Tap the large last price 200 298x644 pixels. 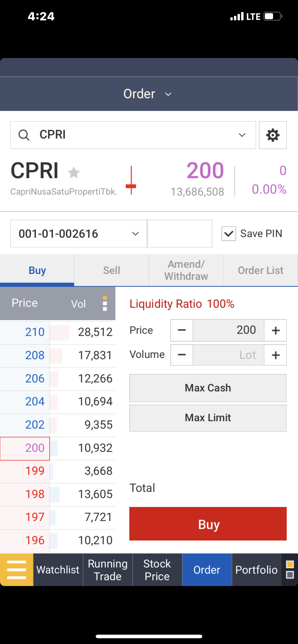point(205,170)
